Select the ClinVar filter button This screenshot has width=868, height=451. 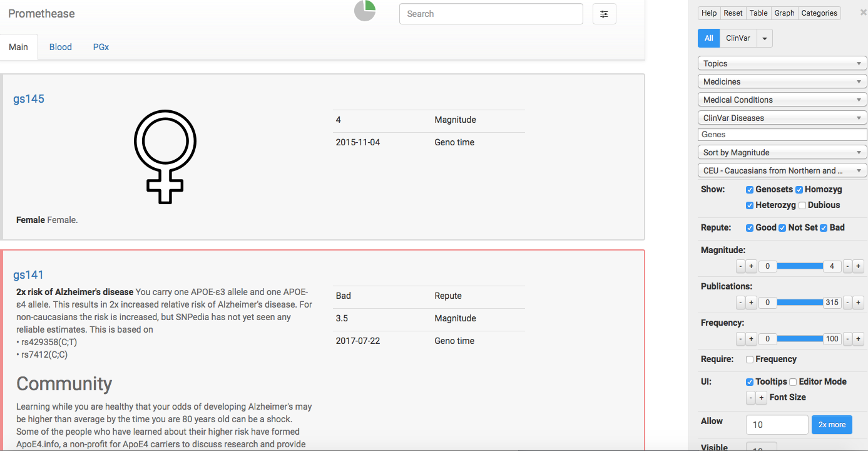[738, 38]
